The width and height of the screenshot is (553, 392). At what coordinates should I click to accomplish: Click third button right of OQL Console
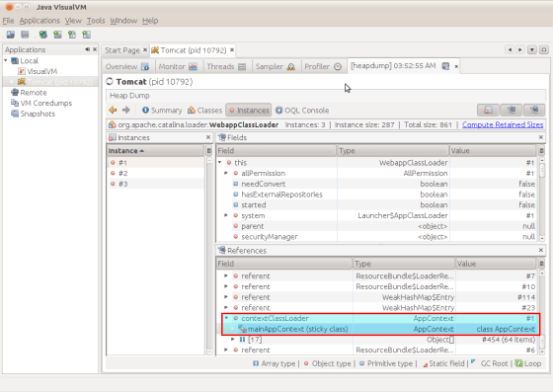pyautogui.click(x=534, y=111)
